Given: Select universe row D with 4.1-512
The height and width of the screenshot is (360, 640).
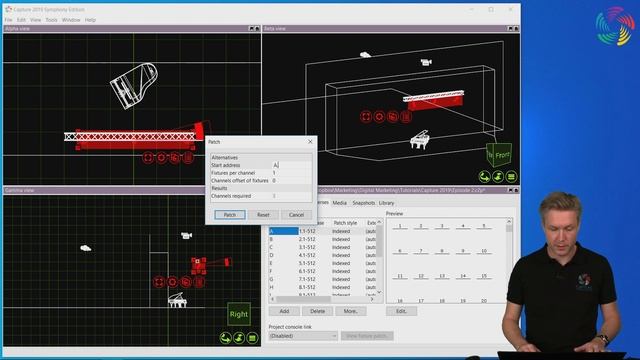Looking at the screenshot, I should pyautogui.click(x=322, y=255).
